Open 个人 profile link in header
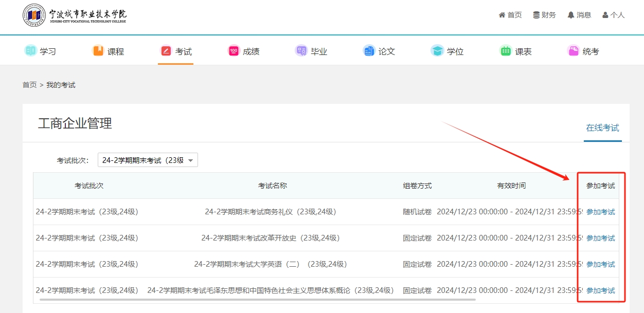This screenshot has width=644, height=313. [614, 15]
